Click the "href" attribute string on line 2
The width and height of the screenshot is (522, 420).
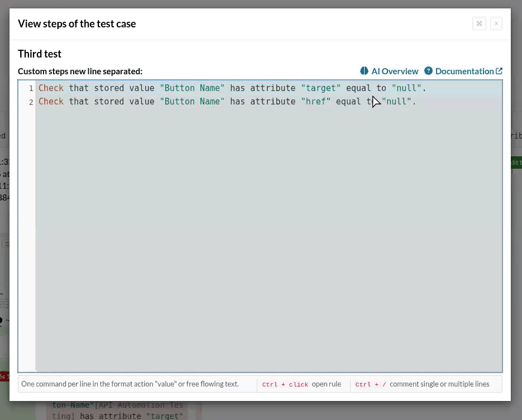[315, 102]
